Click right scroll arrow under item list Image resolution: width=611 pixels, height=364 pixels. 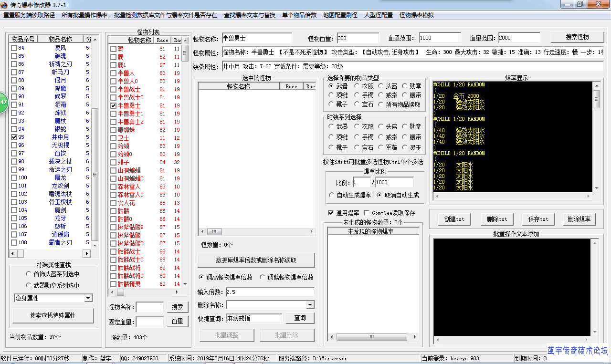click(86, 254)
